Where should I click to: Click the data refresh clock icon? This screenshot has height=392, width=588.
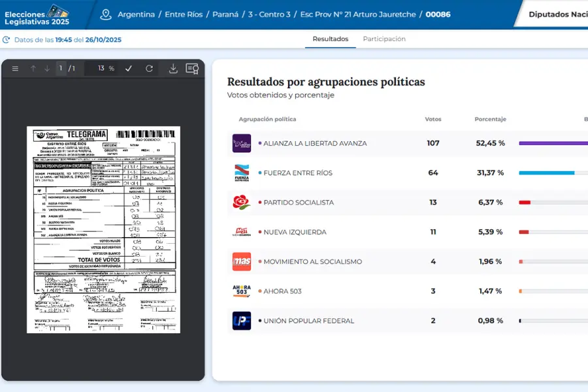pyautogui.click(x=7, y=40)
